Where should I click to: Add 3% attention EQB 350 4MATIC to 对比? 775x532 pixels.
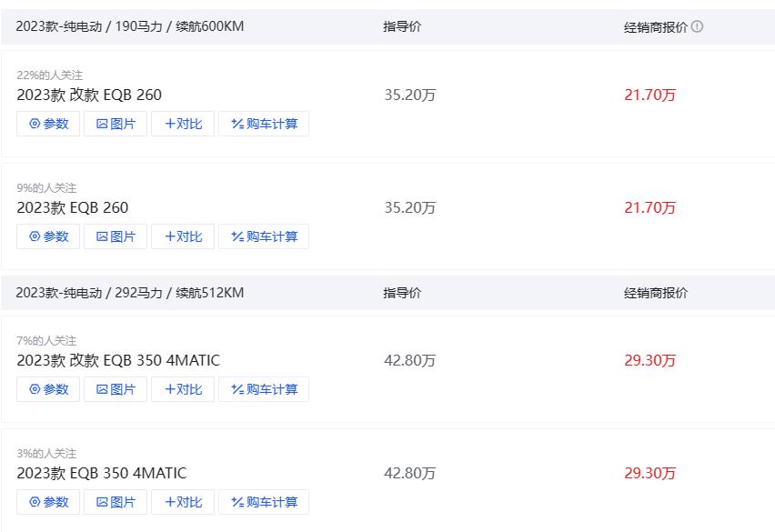click(x=183, y=502)
